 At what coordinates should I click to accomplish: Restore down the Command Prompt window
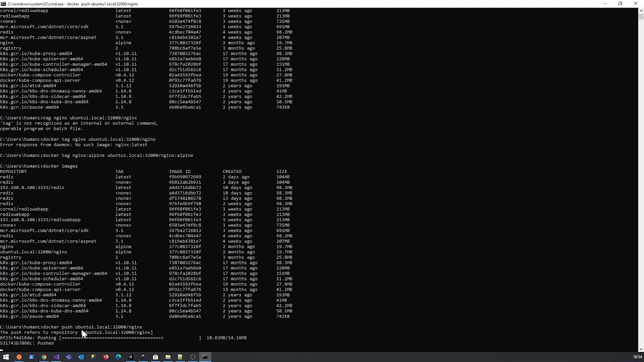coord(620,4)
